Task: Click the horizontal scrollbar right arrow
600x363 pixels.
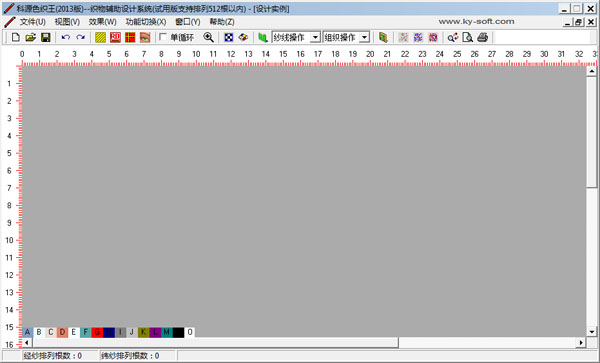Action: click(x=581, y=342)
